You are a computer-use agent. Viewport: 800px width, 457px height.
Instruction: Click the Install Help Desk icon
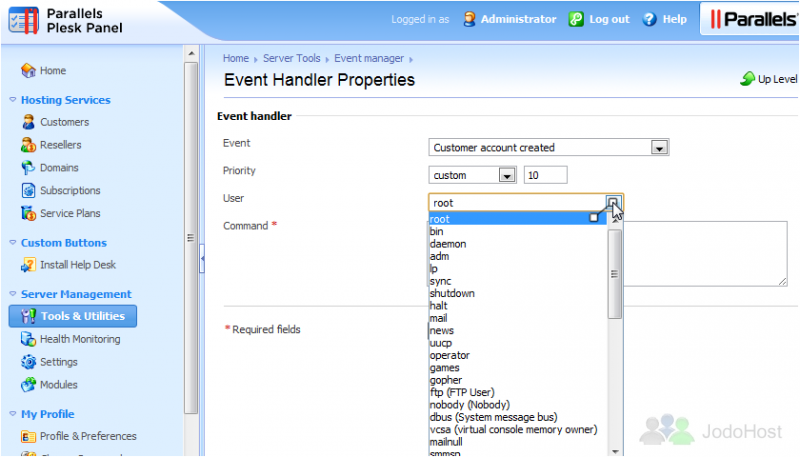click(28, 265)
